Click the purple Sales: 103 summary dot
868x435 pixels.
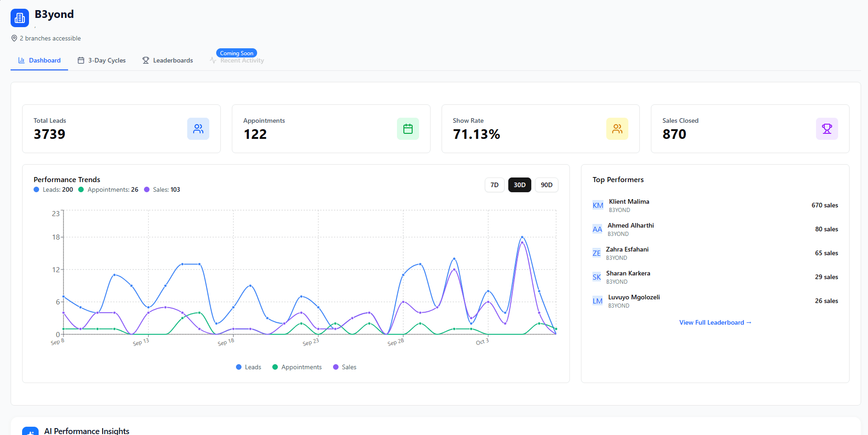[147, 189]
